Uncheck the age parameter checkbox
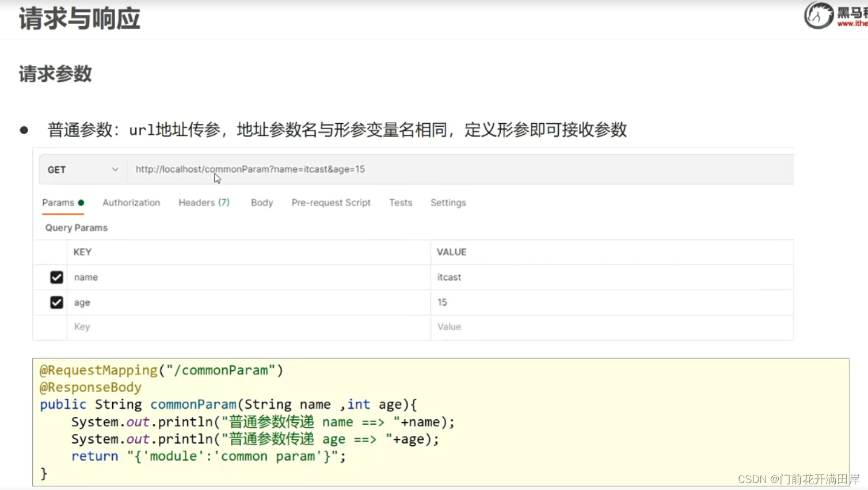The image size is (868, 490). tap(56, 302)
